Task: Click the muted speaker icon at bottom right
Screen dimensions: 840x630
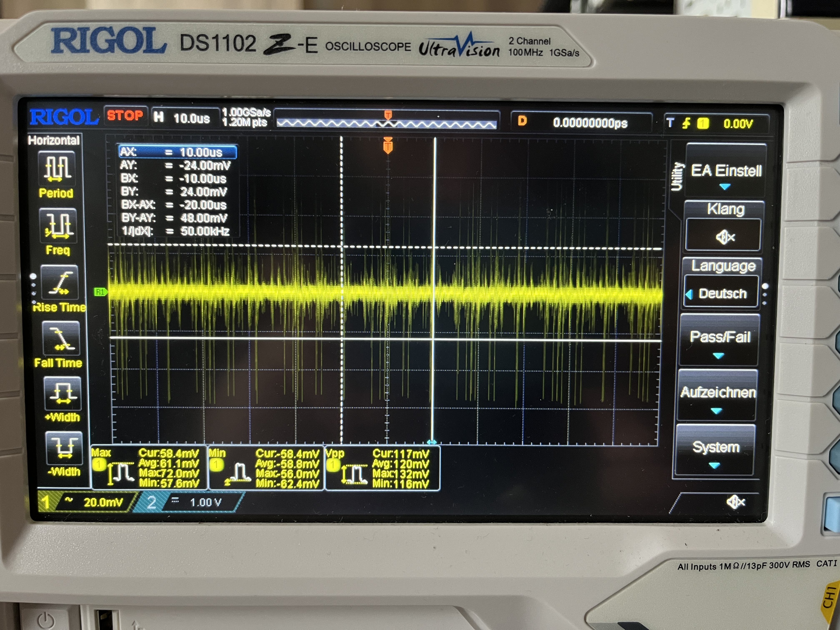Action: pos(736,502)
